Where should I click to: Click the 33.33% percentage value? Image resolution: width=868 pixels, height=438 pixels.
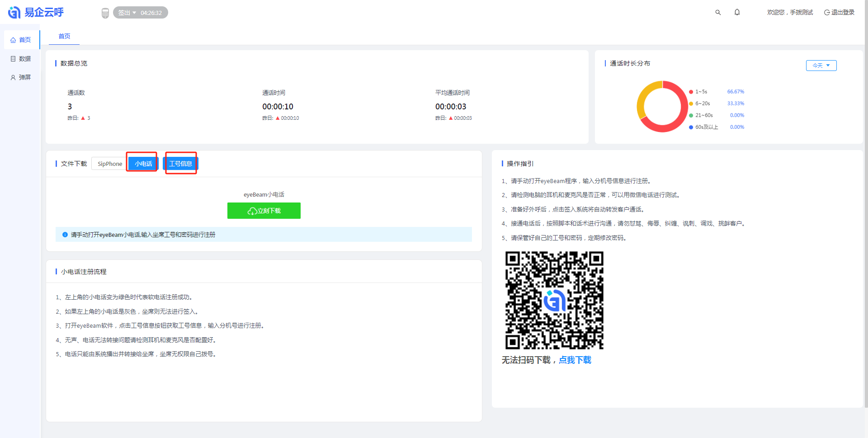point(736,104)
